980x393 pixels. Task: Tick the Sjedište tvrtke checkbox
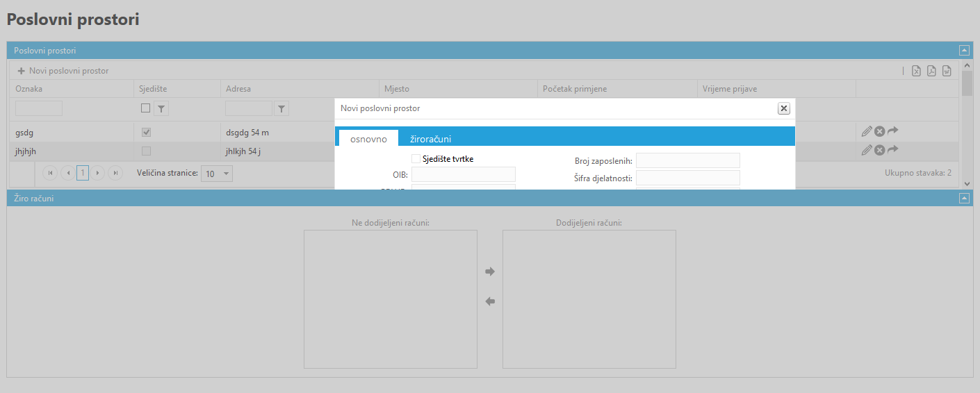(x=416, y=158)
